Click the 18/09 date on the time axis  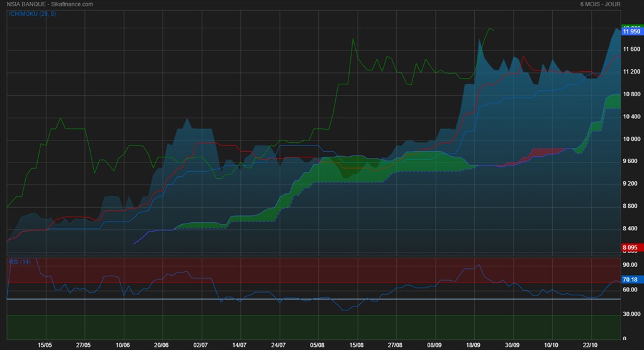tap(474, 345)
